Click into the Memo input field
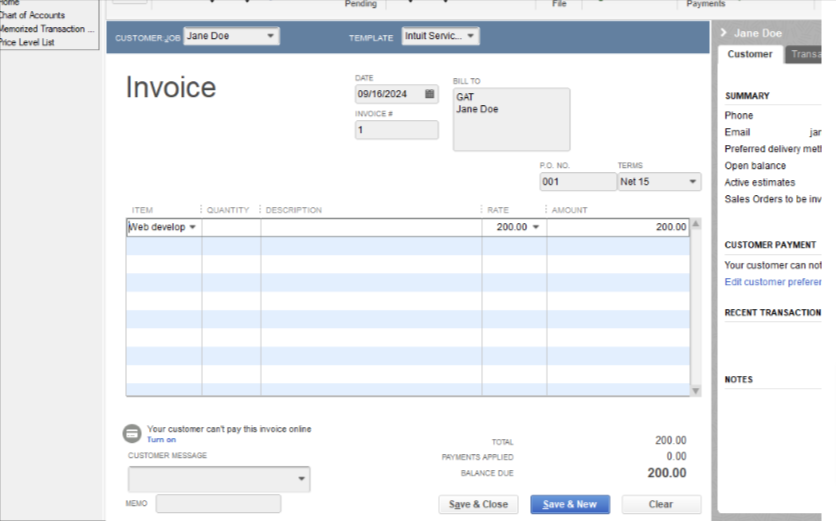 [218, 504]
